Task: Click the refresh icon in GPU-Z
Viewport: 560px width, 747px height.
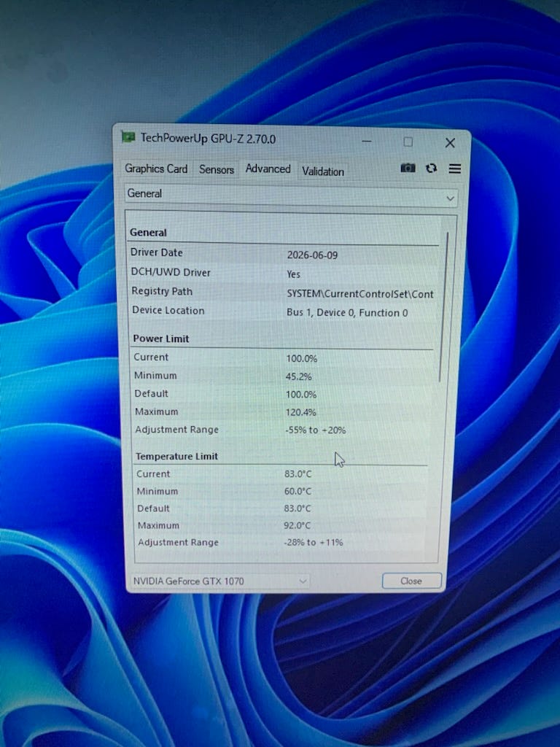Action: [x=432, y=168]
